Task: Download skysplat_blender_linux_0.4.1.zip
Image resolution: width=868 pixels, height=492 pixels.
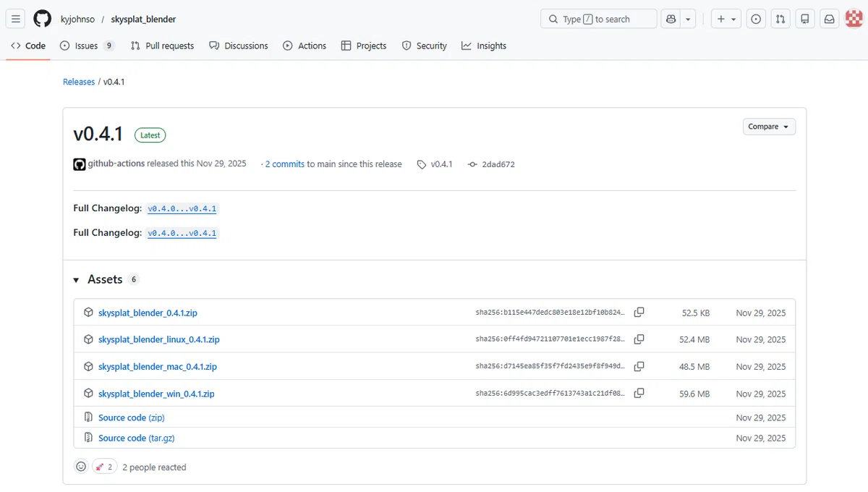Action: pyautogui.click(x=159, y=339)
